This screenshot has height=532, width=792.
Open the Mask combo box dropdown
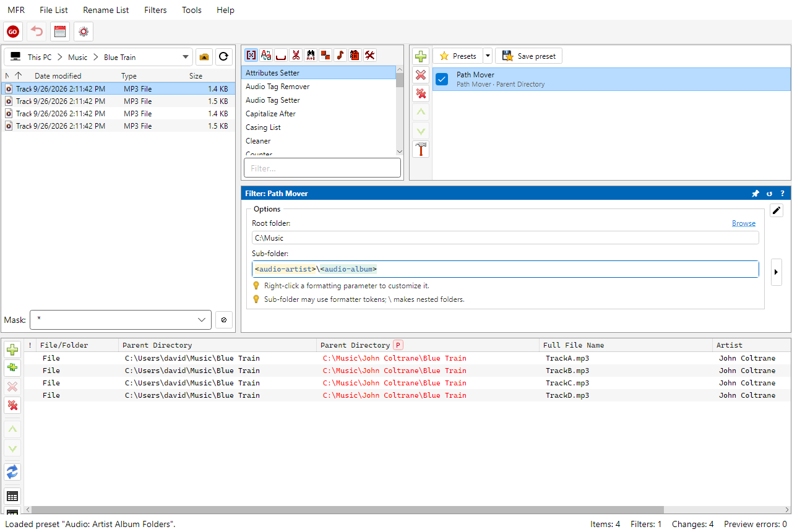click(x=202, y=320)
